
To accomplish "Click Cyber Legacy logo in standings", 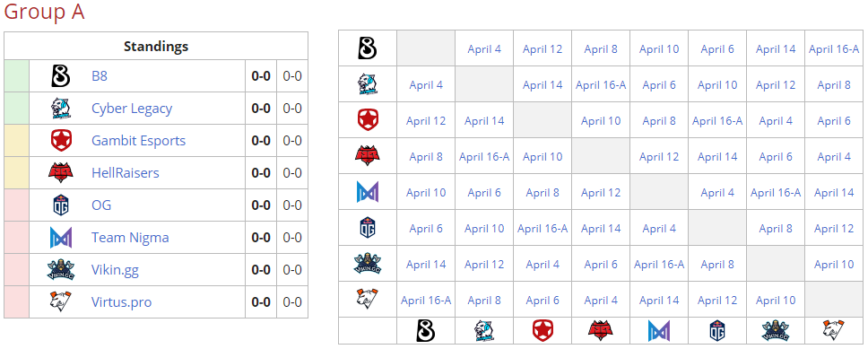I will 60,109.
